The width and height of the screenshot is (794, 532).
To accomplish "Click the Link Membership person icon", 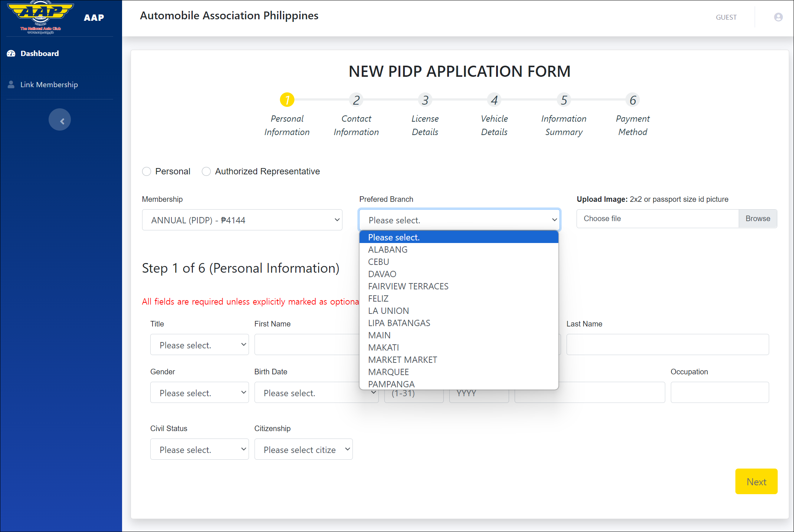I will [x=11, y=85].
